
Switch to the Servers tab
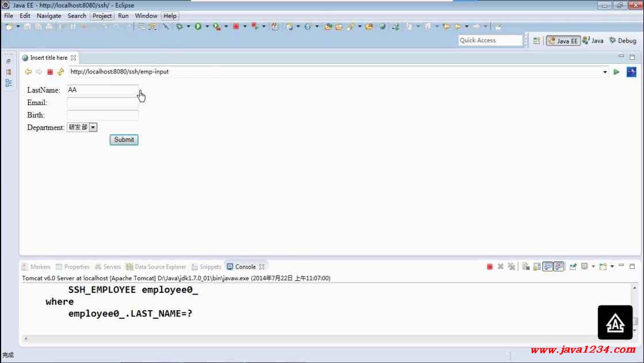click(108, 267)
